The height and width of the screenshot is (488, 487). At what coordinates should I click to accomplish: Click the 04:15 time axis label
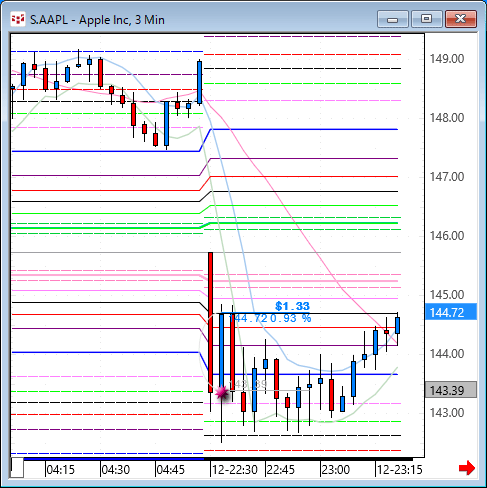60,470
